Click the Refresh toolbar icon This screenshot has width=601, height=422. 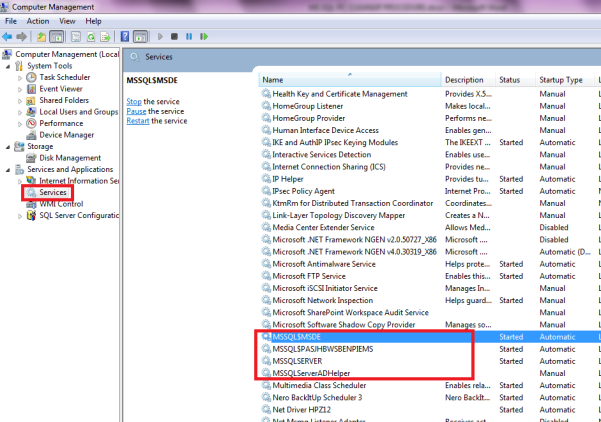pyautogui.click(x=91, y=37)
